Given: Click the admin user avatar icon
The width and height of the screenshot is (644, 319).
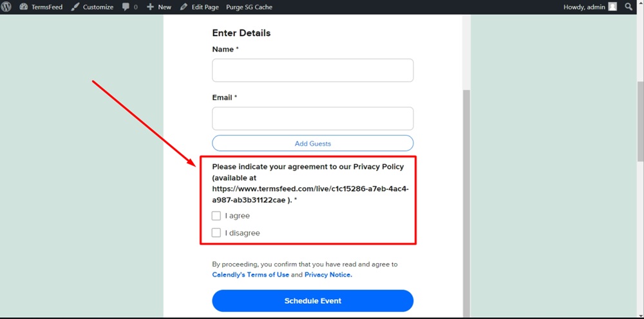Looking at the screenshot, I should (x=612, y=6).
